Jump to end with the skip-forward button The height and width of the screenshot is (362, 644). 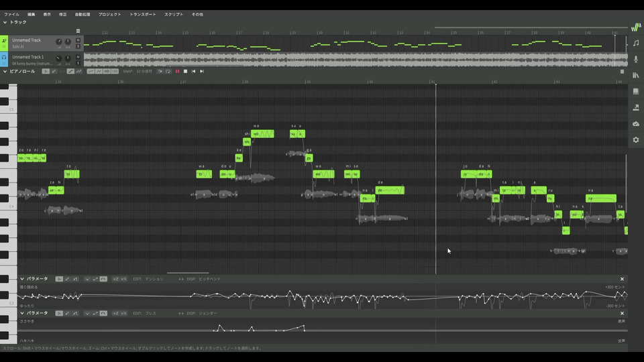pyautogui.click(x=202, y=72)
